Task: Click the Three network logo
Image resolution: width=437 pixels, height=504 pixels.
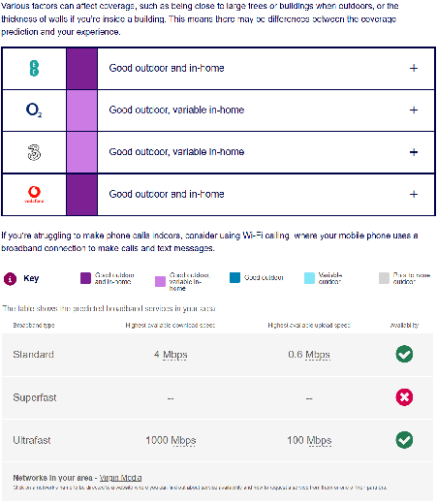Action: [x=34, y=152]
